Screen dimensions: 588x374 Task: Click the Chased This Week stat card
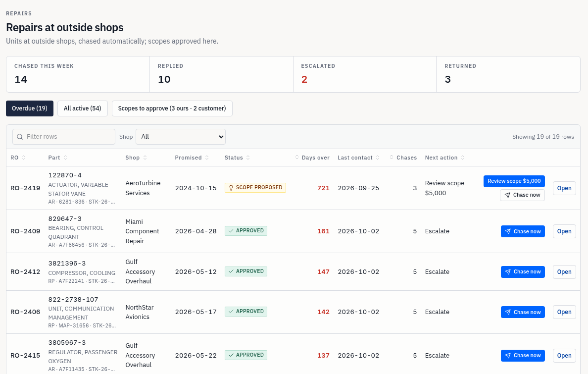pos(78,74)
